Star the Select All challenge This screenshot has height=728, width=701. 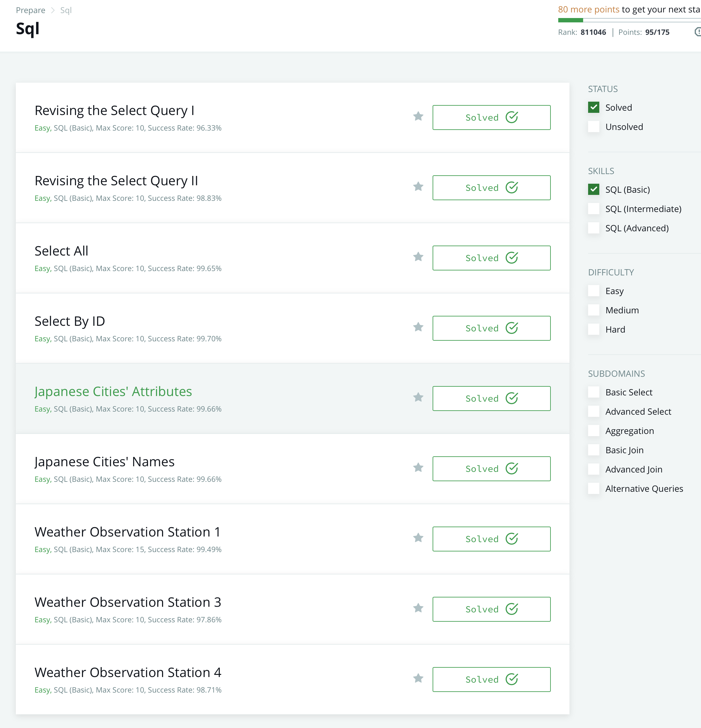click(x=418, y=257)
